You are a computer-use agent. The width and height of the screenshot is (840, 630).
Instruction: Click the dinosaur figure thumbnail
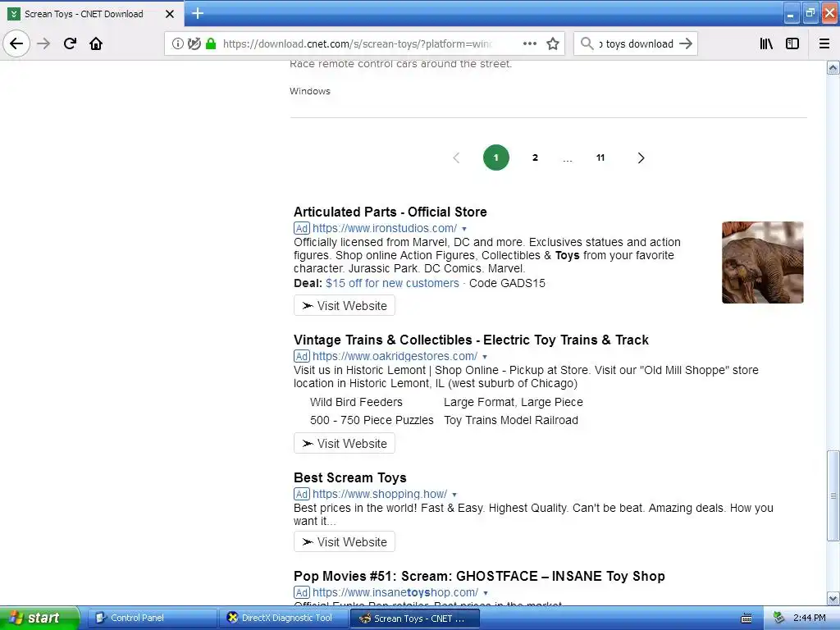[762, 262]
